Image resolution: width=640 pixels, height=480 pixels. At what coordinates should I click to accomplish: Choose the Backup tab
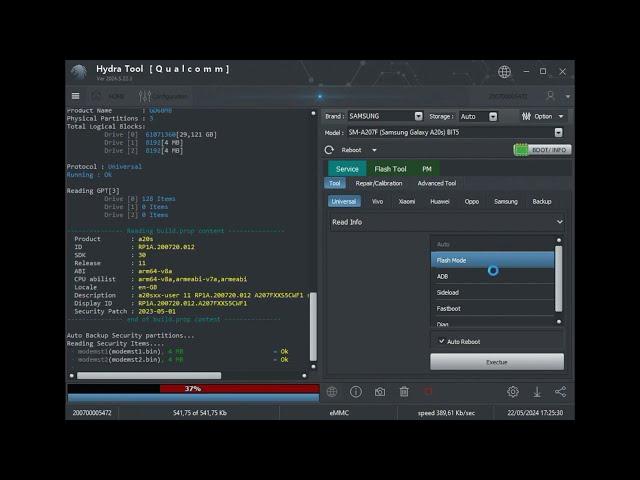point(542,201)
